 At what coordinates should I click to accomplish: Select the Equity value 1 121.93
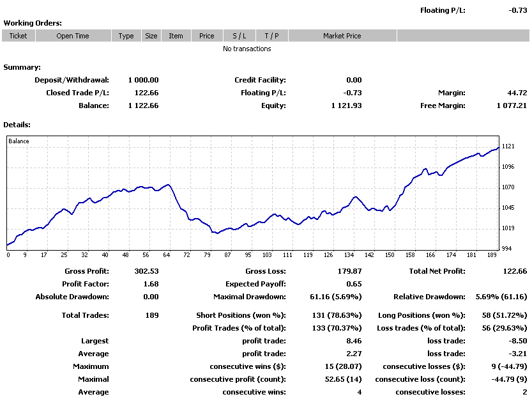346,106
